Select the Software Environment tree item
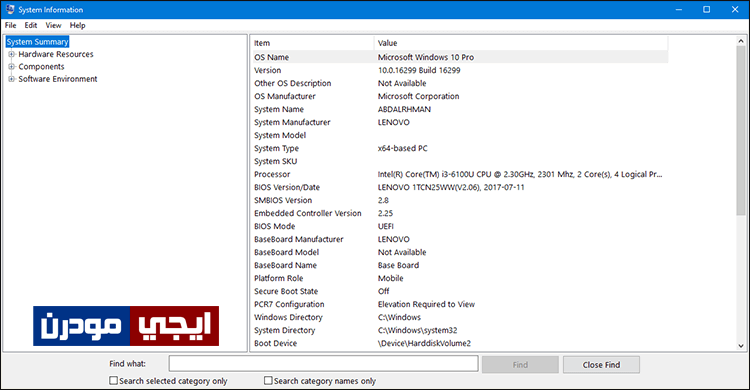This screenshot has width=750, height=390. pyautogui.click(x=58, y=79)
